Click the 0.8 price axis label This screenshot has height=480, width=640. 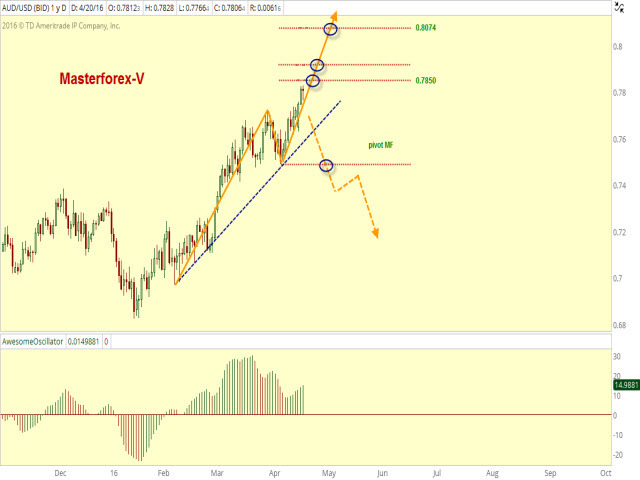[618, 47]
